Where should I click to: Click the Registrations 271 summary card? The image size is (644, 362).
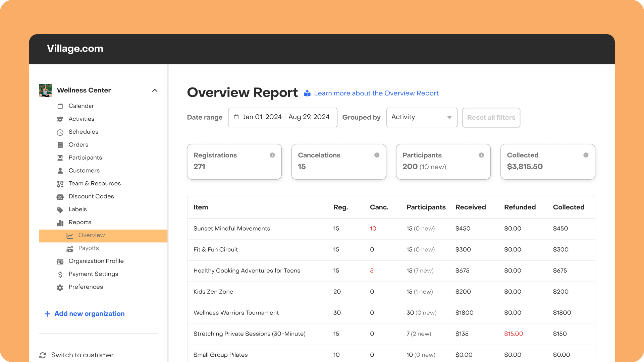click(234, 162)
